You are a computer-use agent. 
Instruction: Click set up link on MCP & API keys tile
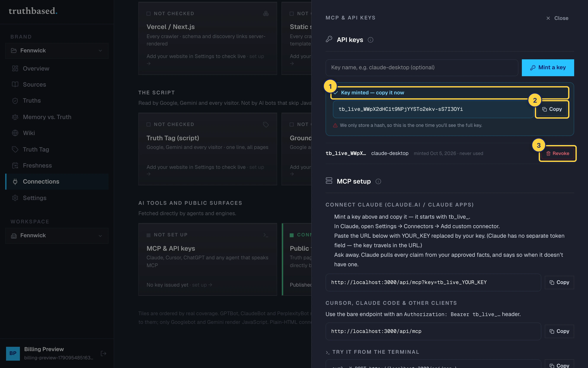(x=202, y=285)
